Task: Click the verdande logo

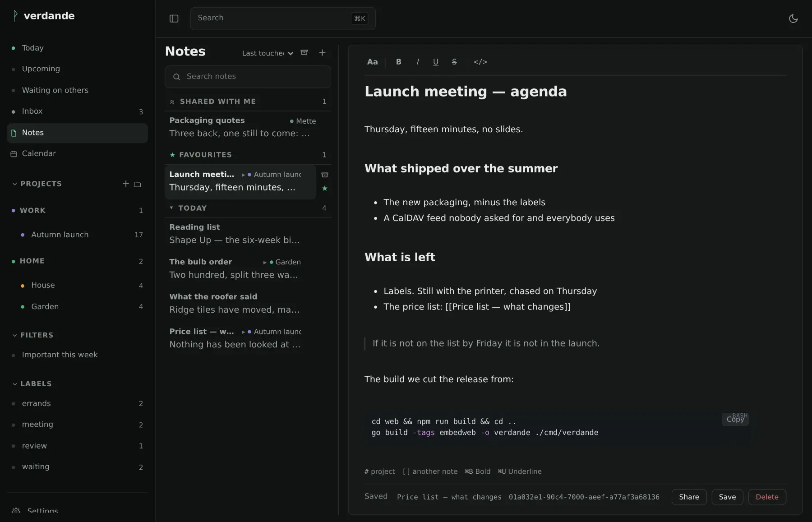Action: point(43,16)
